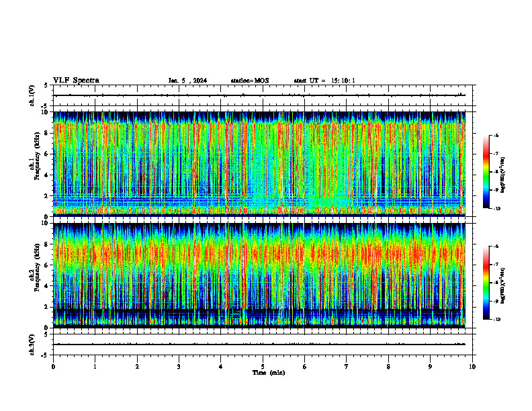
Task: Click the ch.1 frequency tick label "8"
Action: (47, 133)
